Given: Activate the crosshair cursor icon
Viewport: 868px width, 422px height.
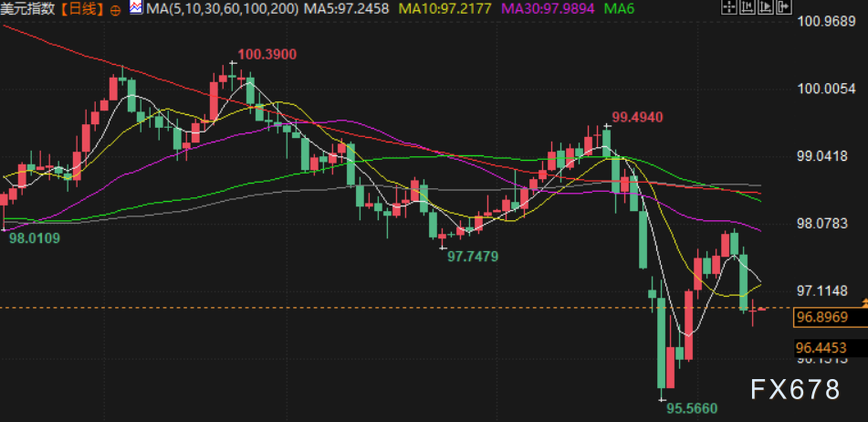Looking at the screenshot, I should point(729,6).
